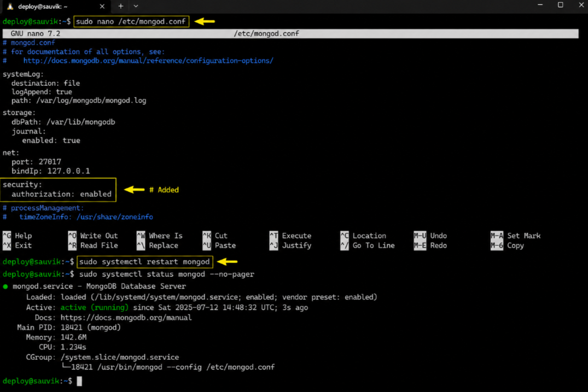Click 'sudo systemctl status mongod --no-pager' command
The height and width of the screenshot is (392, 588).
(166, 274)
